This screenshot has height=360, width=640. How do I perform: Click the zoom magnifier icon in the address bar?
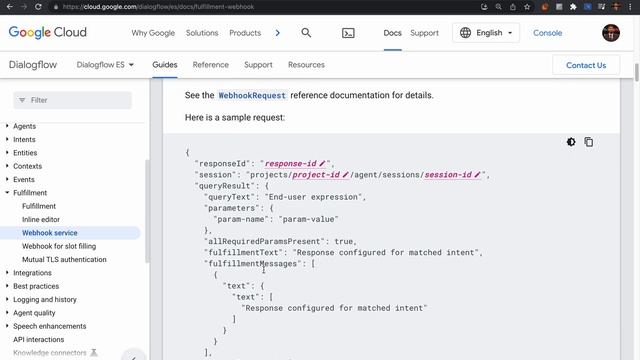498,7
